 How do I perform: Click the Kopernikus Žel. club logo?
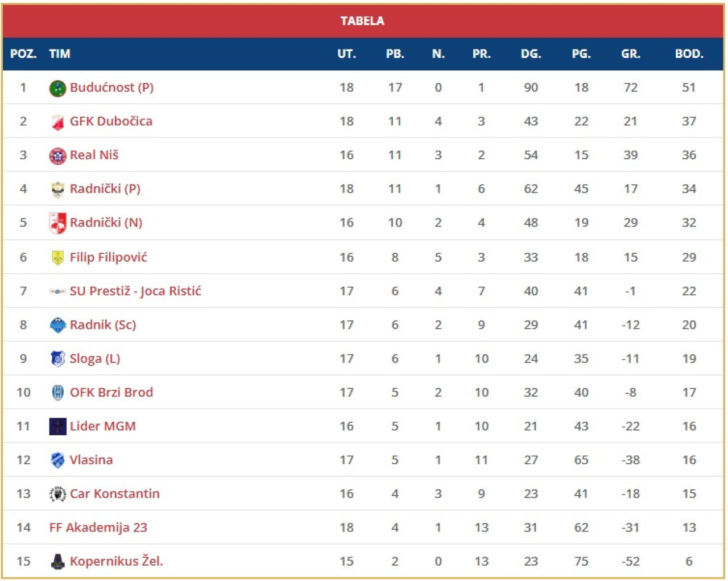[x=57, y=562]
